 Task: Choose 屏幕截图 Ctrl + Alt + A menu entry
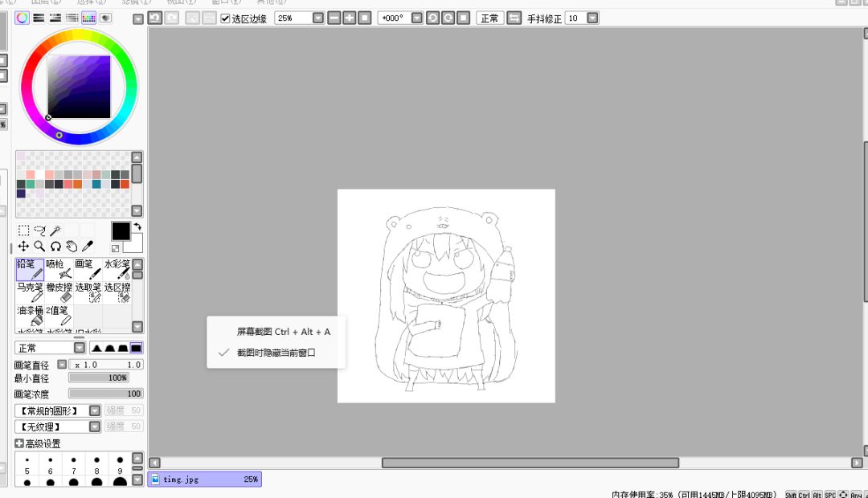[x=276, y=332]
